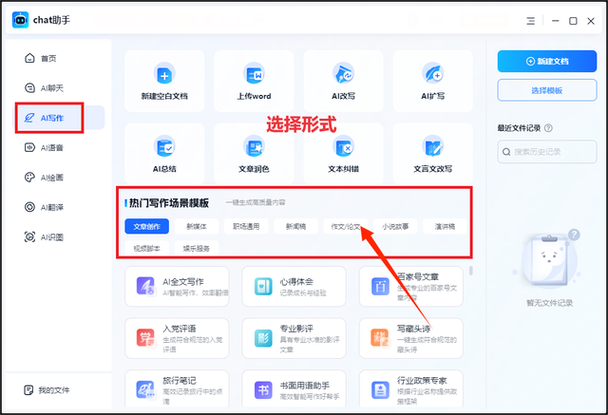
Task: Click the AI总结 icon
Action: [x=164, y=146]
